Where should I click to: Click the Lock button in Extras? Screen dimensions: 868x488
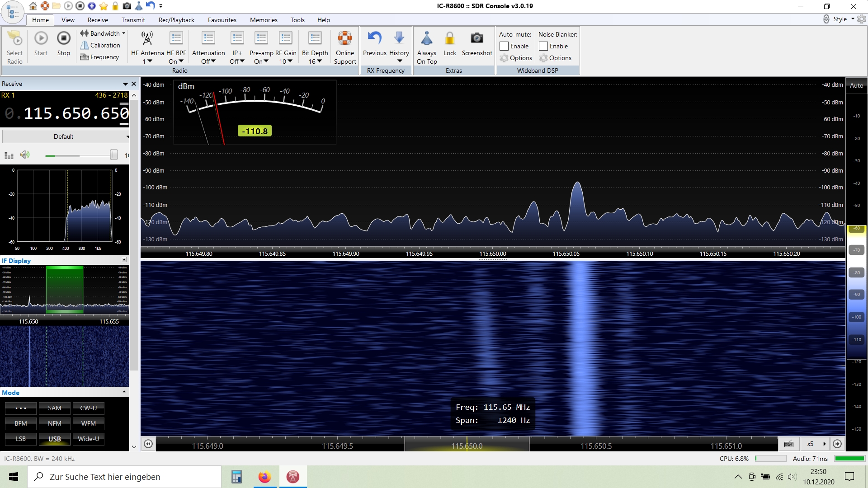[x=450, y=44]
